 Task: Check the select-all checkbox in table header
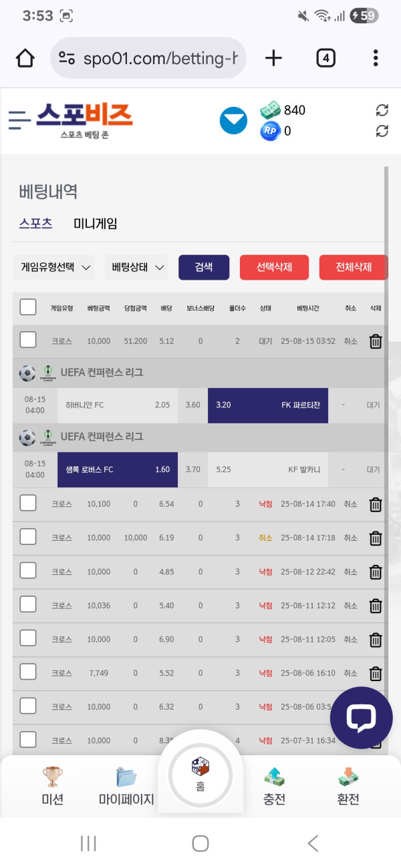tap(28, 307)
